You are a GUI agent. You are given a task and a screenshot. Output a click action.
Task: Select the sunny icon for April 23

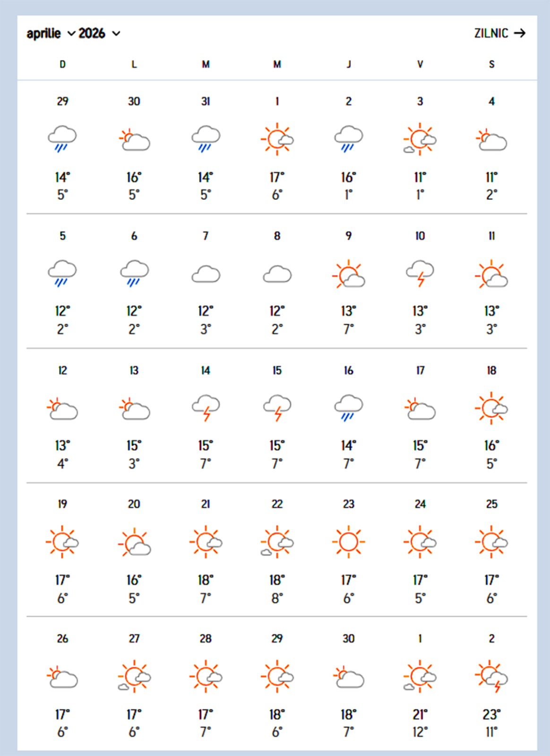click(348, 541)
